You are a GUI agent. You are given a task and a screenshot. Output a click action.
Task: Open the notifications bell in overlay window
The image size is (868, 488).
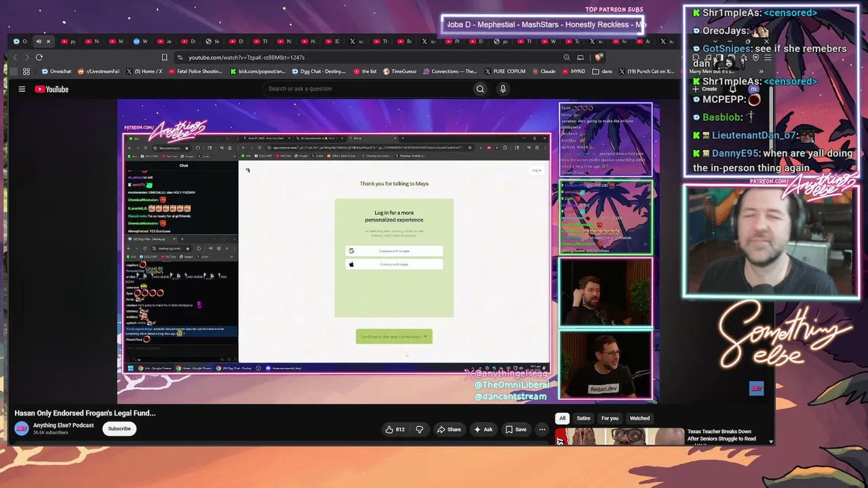click(x=732, y=89)
